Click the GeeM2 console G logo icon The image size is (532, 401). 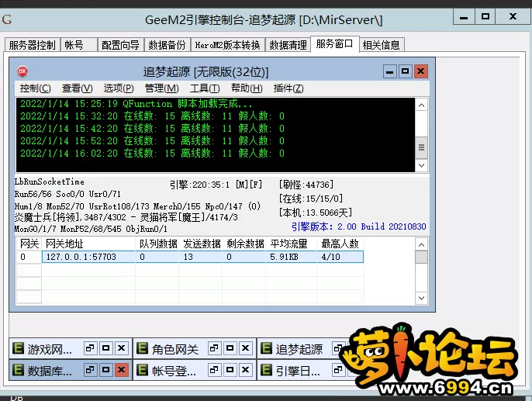[7, 19]
